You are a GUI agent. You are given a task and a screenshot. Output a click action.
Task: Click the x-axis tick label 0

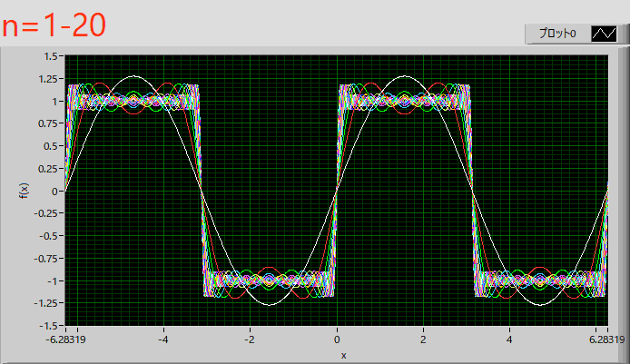click(337, 339)
